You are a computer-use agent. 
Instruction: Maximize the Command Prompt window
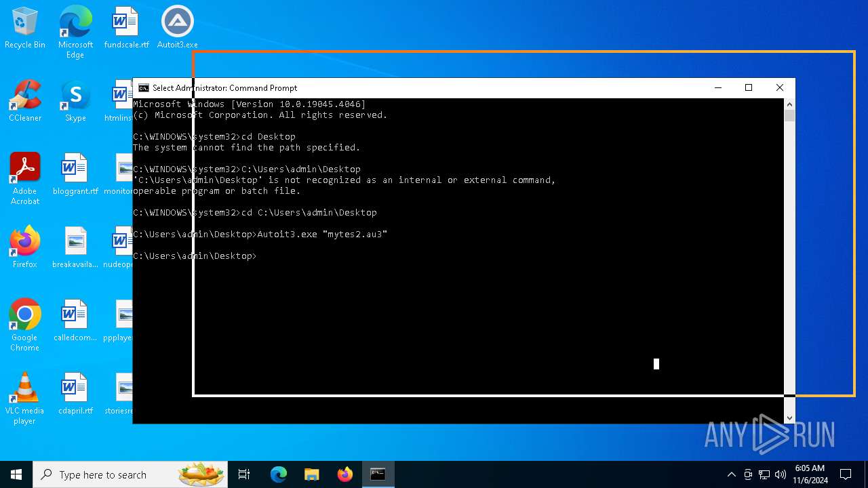pos(749,87)
